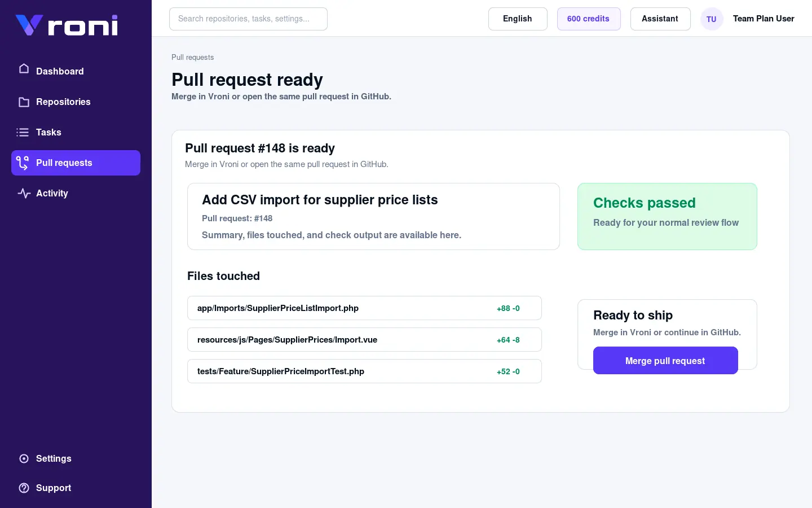Screen dimensions: 812x508
Task: Open the Support page
Action: click(76, 488)
